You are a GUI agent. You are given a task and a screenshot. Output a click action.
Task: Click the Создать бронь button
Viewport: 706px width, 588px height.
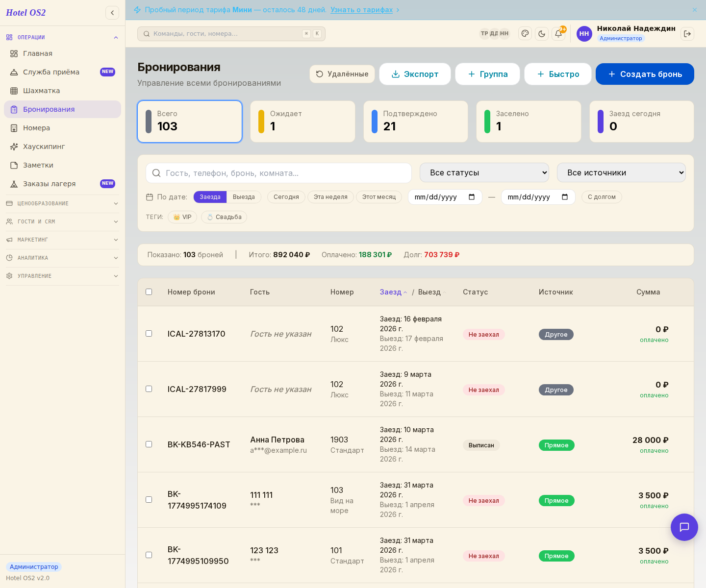point(645,74)
